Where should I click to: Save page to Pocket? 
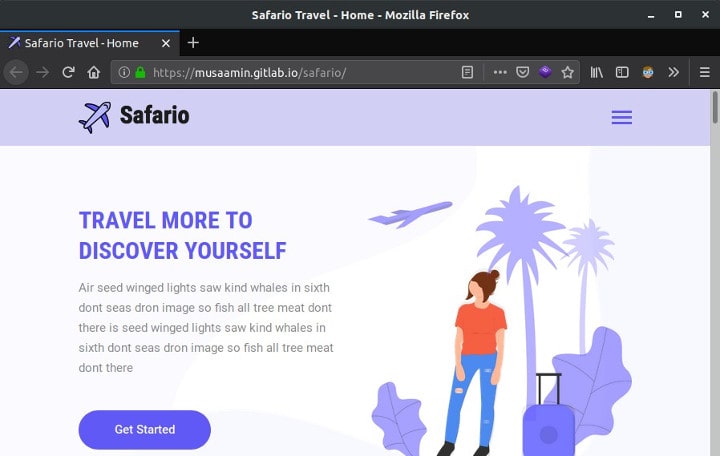[523, 72]
